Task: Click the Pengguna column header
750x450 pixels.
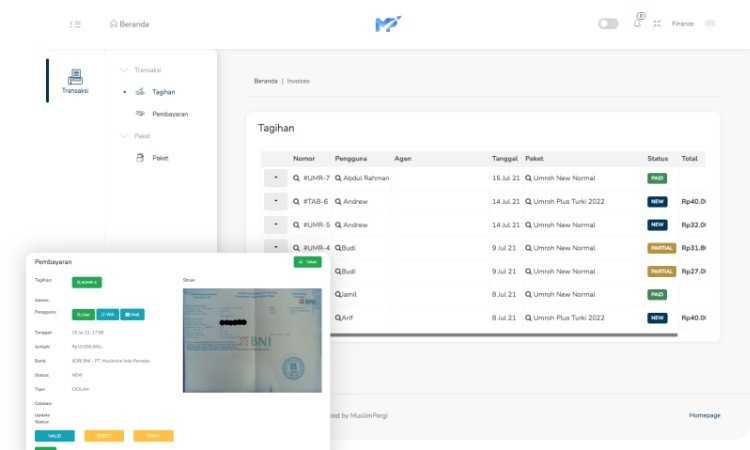Action: tap(351, 158)
